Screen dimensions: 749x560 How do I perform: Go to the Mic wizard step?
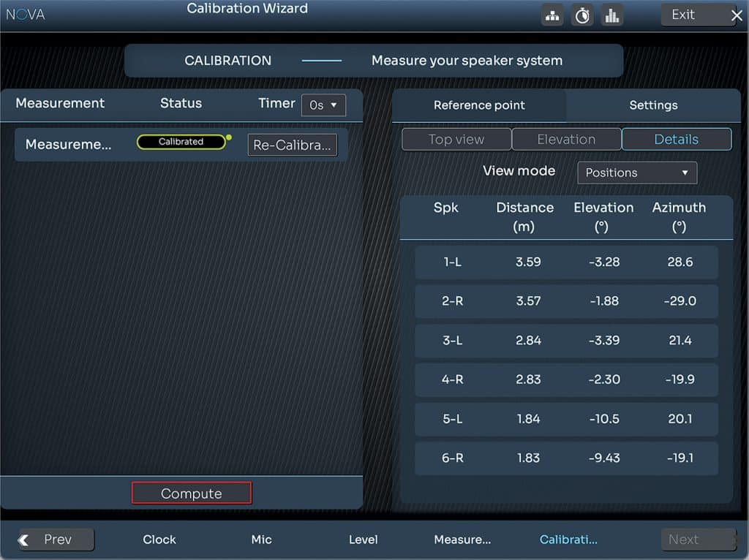(x=261, y=540)
